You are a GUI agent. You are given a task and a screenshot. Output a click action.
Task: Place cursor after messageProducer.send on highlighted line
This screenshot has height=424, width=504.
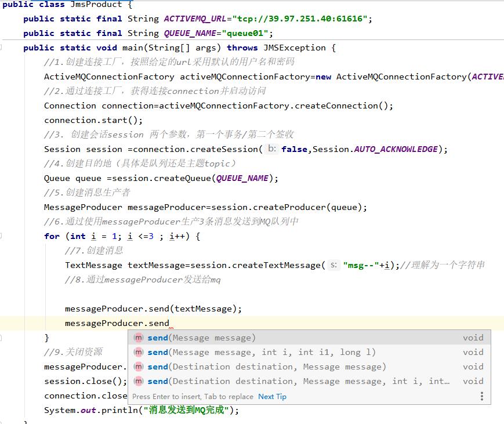[169, 323]
